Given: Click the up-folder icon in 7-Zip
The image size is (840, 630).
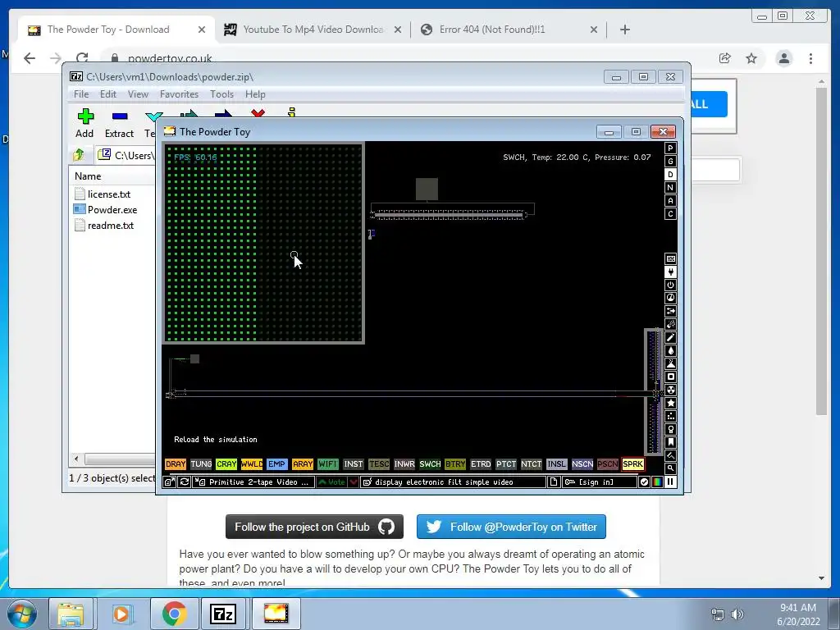Looking at the screenshot, I should [x=80, y=155].
